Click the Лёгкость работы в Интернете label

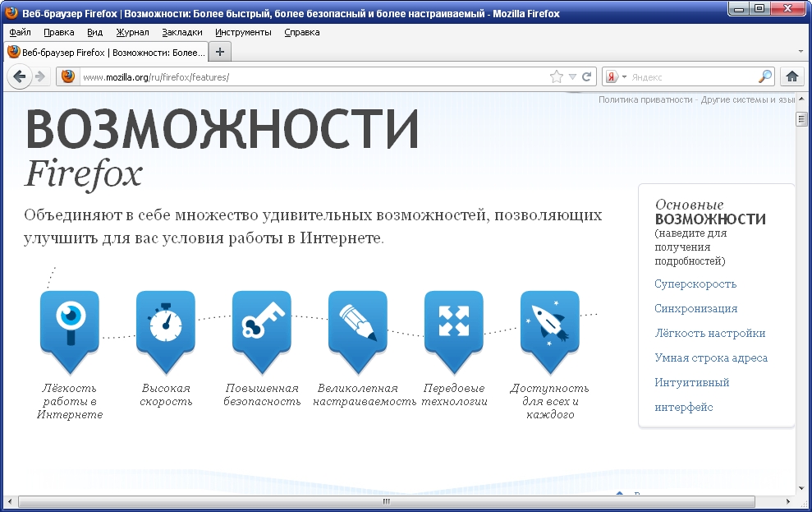coord(70,401)
